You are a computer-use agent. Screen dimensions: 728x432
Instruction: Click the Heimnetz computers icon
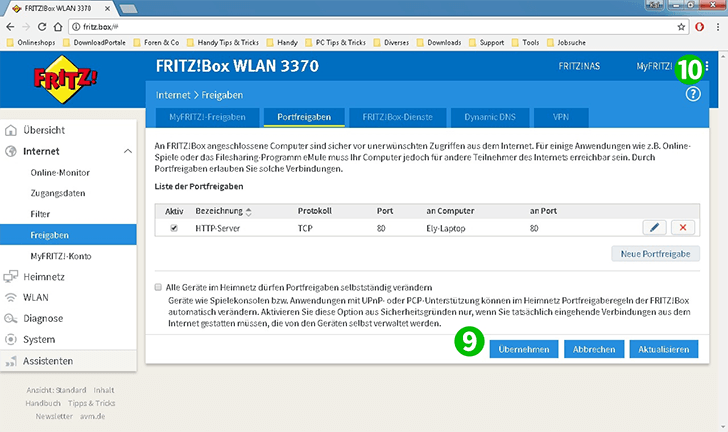click(11, 277)
